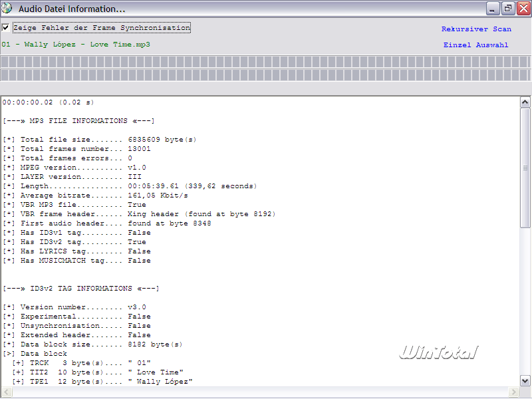Uncheck Zeige Fehler der Frame Synchronisation
The image size is (532, 399).
(6, 28)
